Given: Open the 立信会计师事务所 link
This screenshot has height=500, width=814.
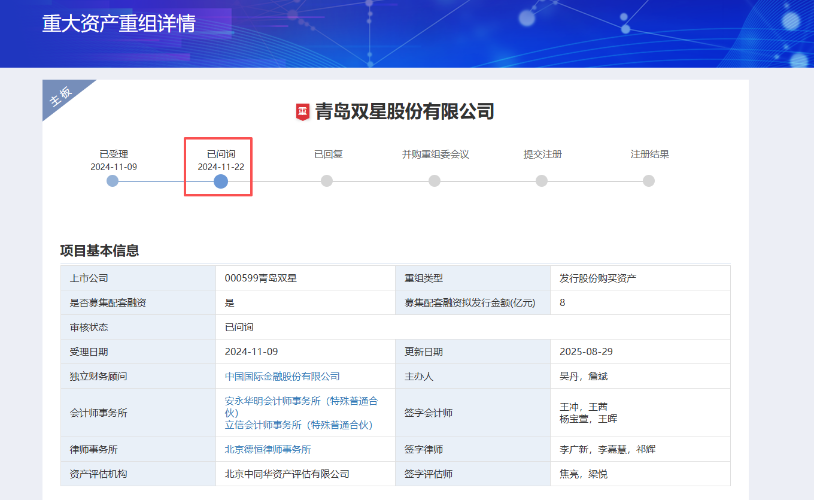Looking at the screenshot, I should (299, 425).
